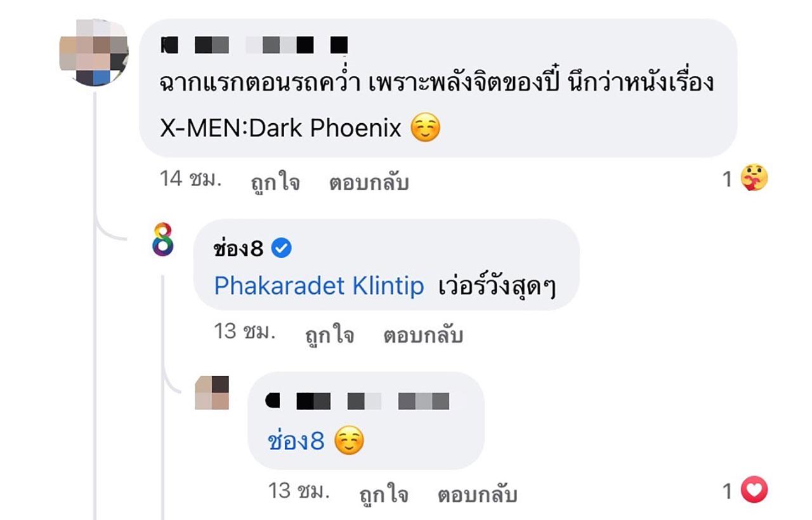The height and width of the screenshot is (520, 812).
Task: Reply to the last comment with ตอบกลับ
Action: (478, 494)
